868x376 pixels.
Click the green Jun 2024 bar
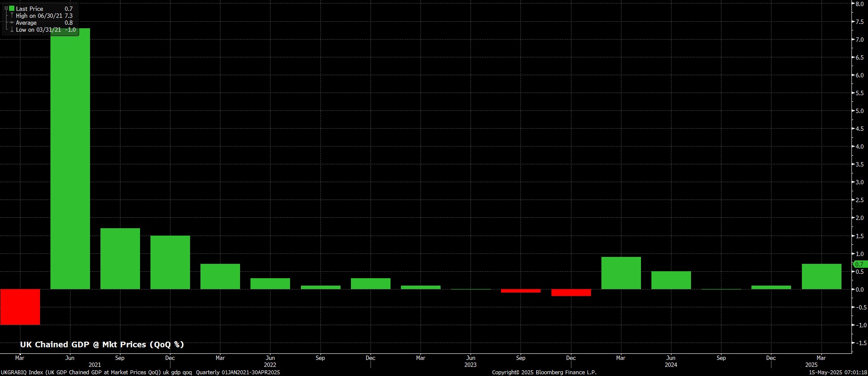pyautogui.click(x=671, y=280)
